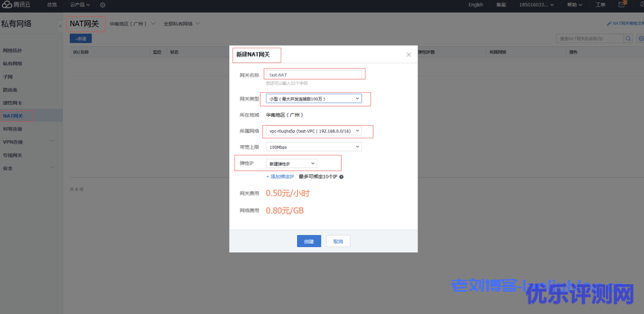Close the 新建NAT网关 dialog
Screen dimensions: 644x314
[409, 54]
